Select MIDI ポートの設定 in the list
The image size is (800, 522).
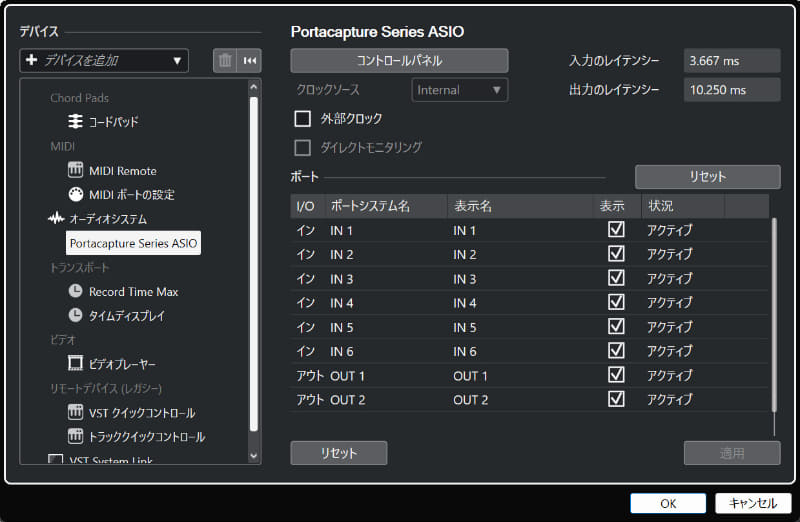(x=132, y=194)
